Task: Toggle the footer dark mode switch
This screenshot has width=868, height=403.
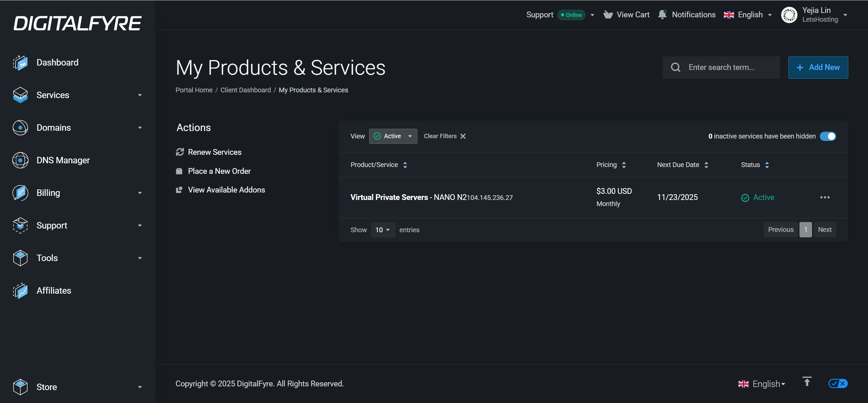Action: [838, 383]
